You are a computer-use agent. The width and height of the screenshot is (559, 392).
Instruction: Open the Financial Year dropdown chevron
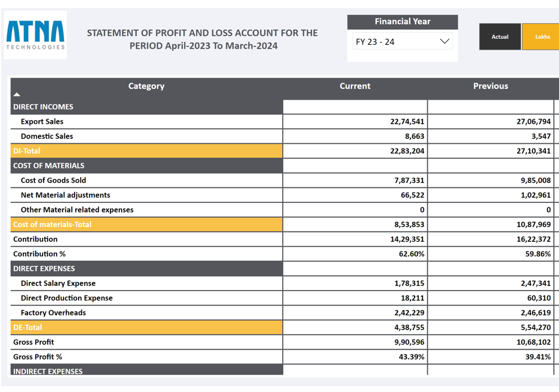pos(444,41)
